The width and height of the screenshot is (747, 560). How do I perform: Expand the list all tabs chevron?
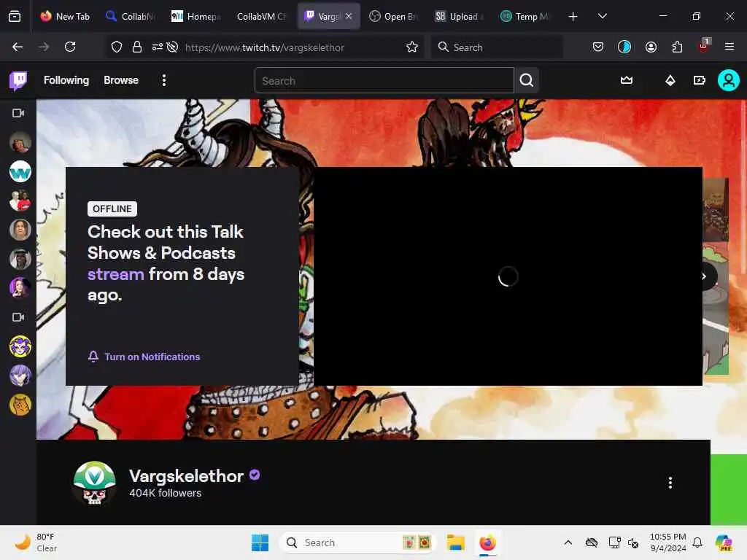pos(602,17)
